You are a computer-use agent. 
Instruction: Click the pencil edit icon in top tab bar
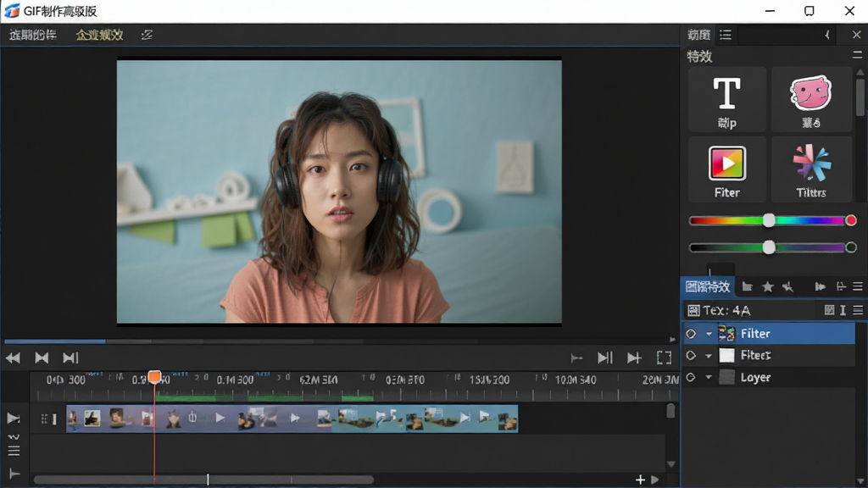(147, 35)
